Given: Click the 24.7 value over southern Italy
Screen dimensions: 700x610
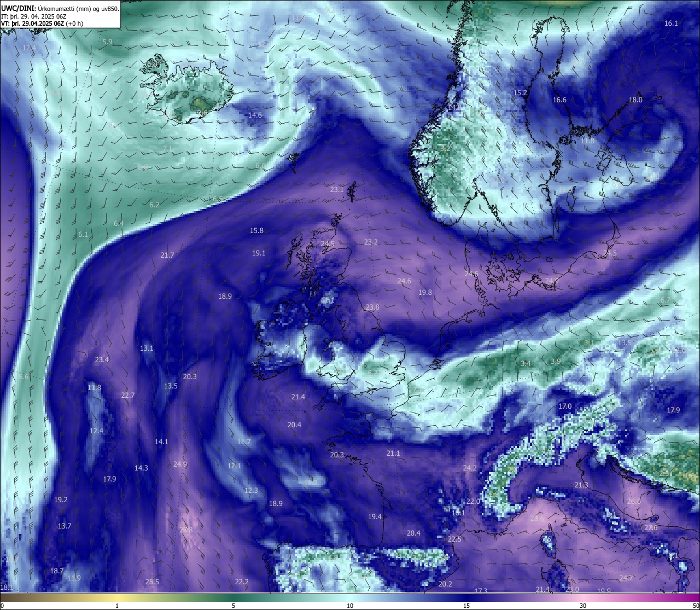Looking at the screenshot, I should [x=626, y=578].
